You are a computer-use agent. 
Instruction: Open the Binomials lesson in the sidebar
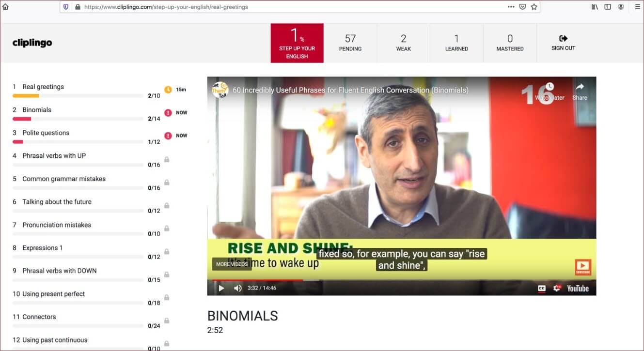[x=37, y=110]
